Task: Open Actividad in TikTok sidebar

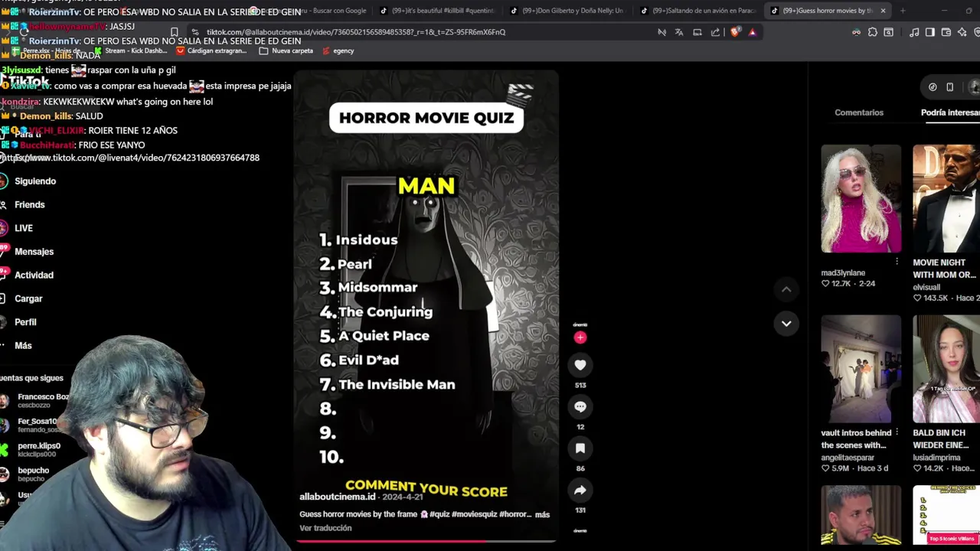Action: coord(34,275)
